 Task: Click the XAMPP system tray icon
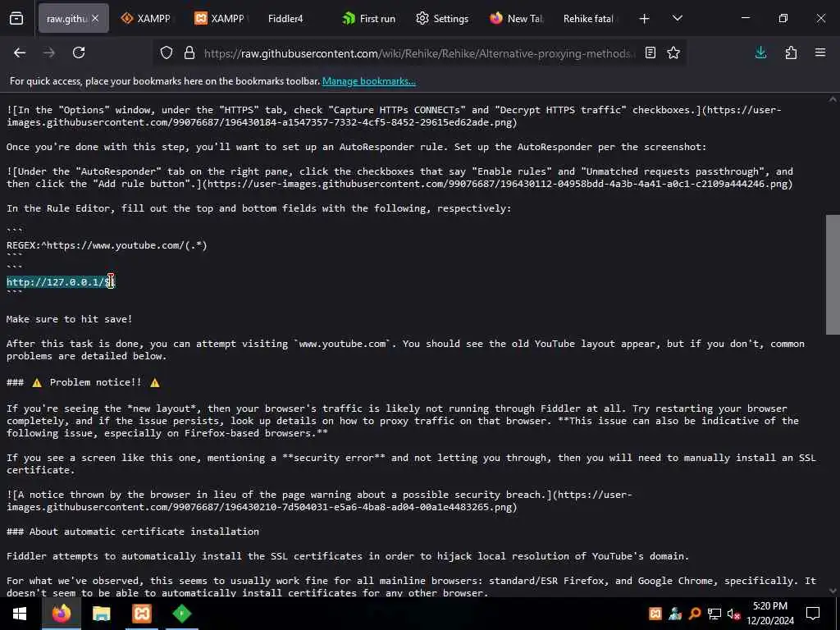655,614
